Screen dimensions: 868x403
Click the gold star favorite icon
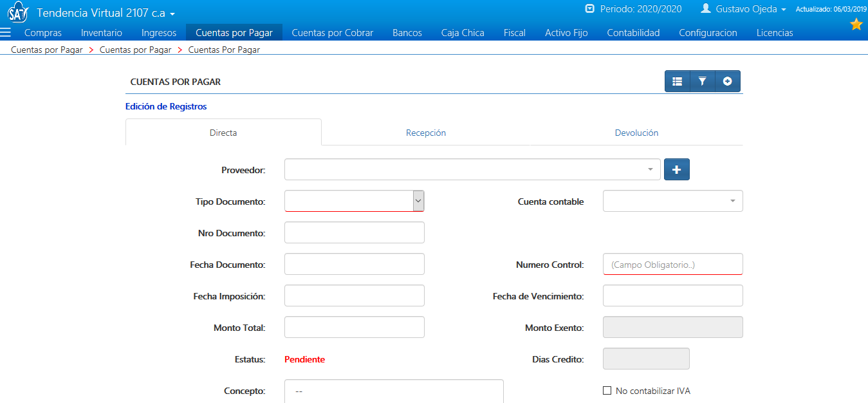pyautogui.click(x=856, y=24)
